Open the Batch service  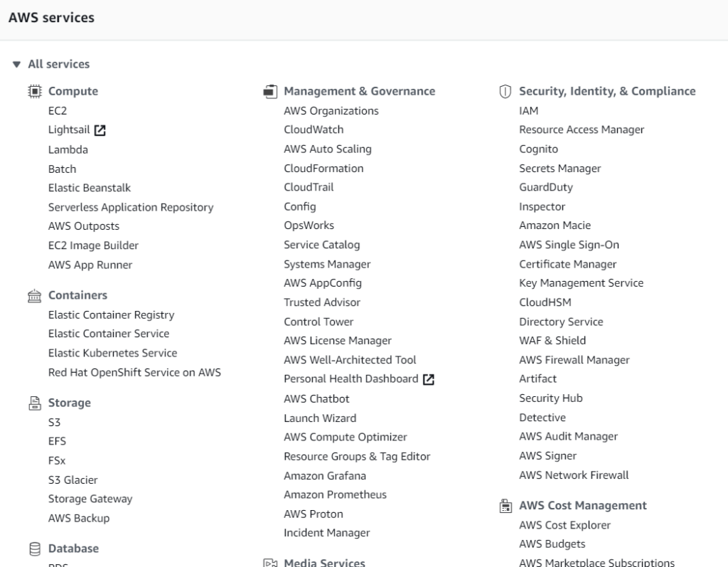tap(63, 169)
